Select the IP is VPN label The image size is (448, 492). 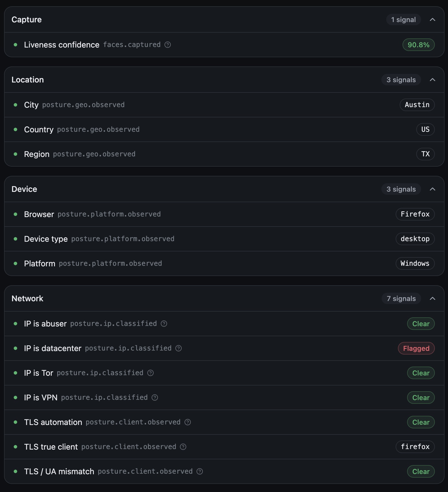[41, 397]
